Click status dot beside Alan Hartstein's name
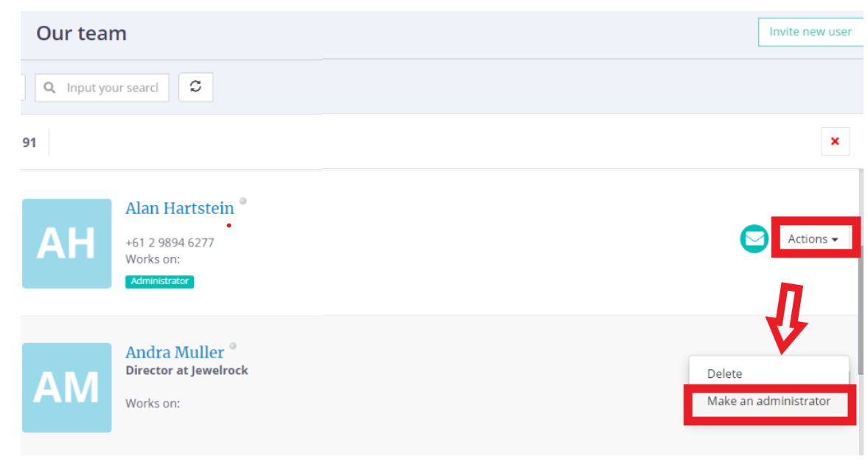The width and height of the screenshot is (868, 465). (x=243, y=201)
